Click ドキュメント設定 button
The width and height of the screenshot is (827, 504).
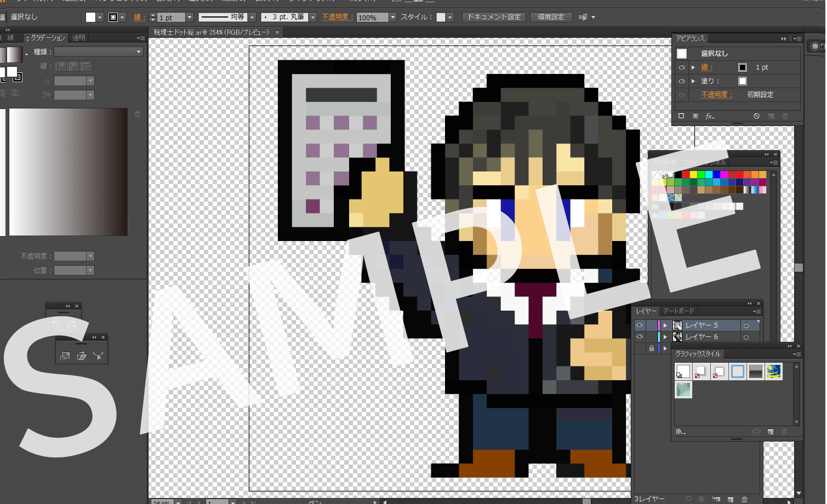[x=494, y=17]
